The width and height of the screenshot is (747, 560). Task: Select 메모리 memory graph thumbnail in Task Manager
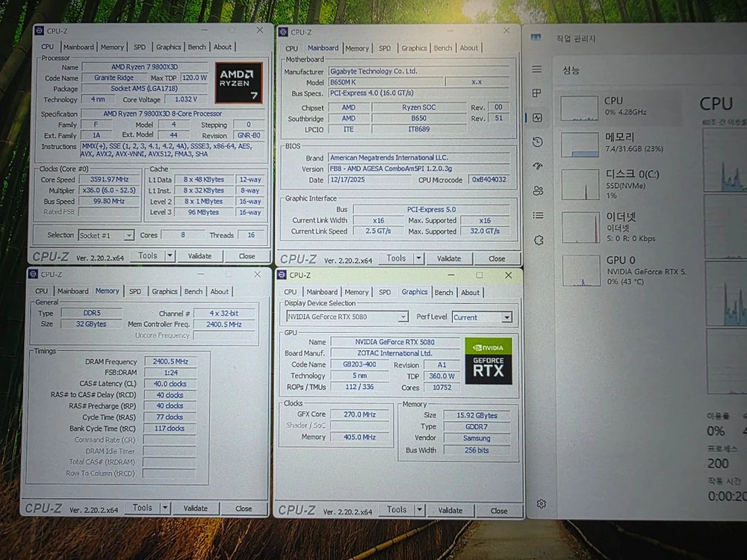[x=580, y=145]
